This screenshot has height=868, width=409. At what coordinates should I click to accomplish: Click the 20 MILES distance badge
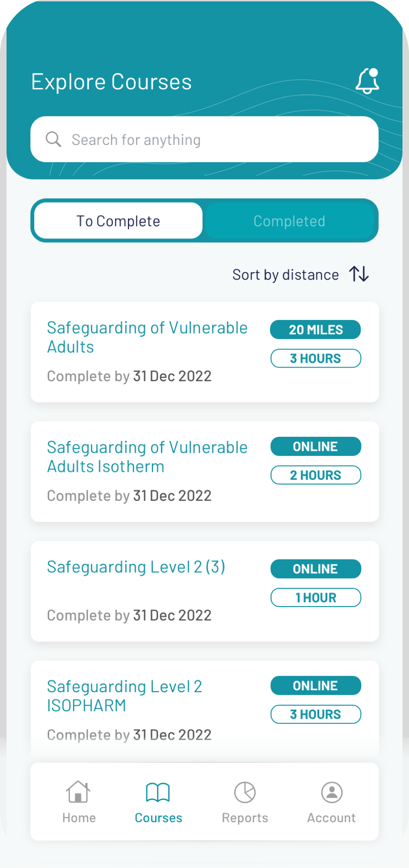pyautogui.click(x=316, y=330)
